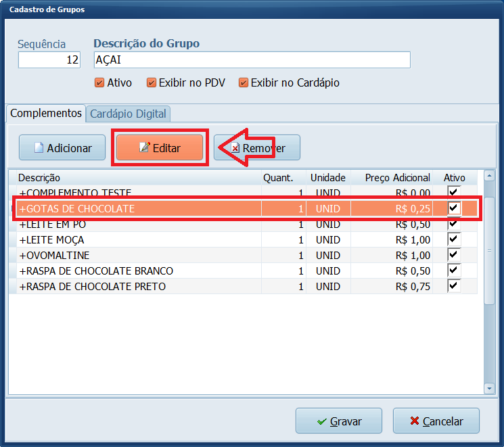Click the list scrollbar down arrow
Viewport: 504px width, 447px height.
489,388
